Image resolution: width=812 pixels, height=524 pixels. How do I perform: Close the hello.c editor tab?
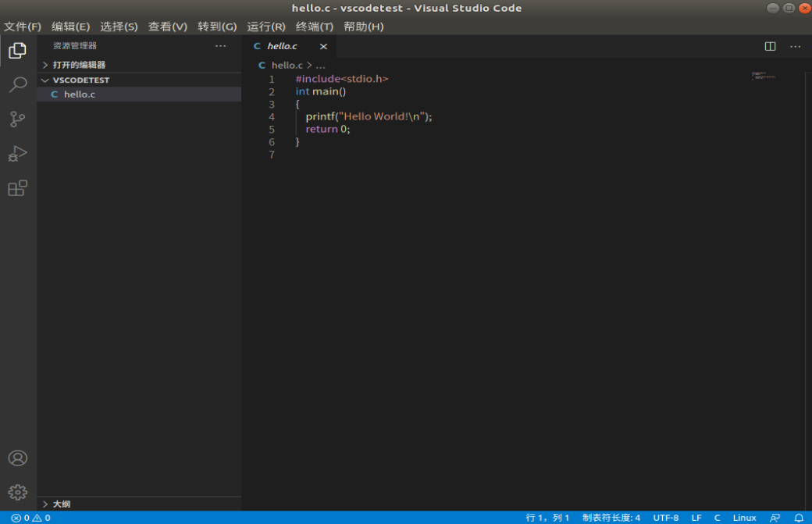(x=323, y=47)
